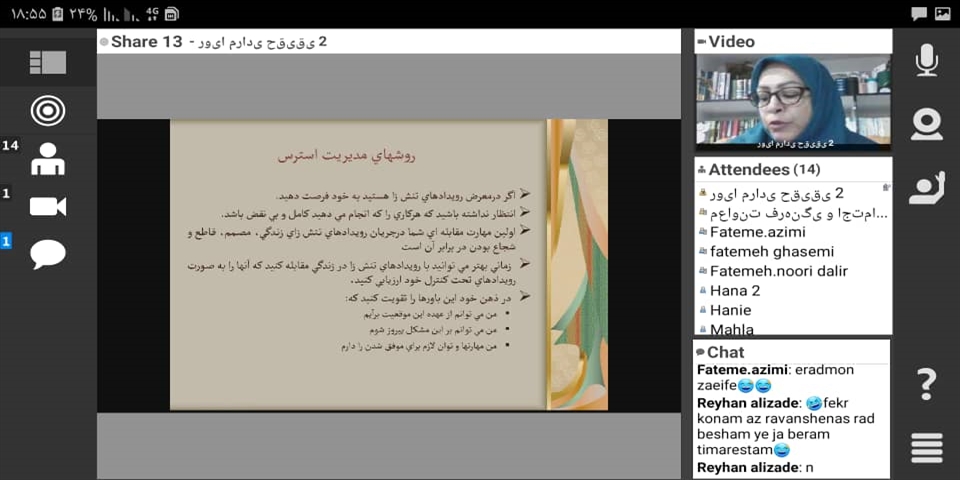Tap the share pod concentric-circles icon
The height and width of the screenshot is (480, 960).
click(47, 110)
